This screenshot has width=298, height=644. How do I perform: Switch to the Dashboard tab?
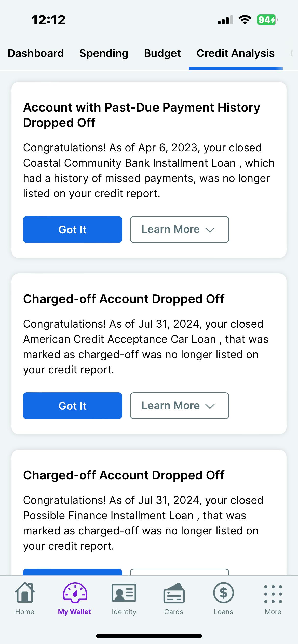click(x=36, y=53)
